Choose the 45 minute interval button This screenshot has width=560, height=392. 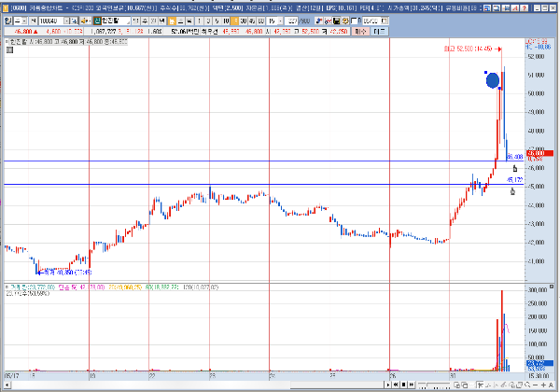252,21
